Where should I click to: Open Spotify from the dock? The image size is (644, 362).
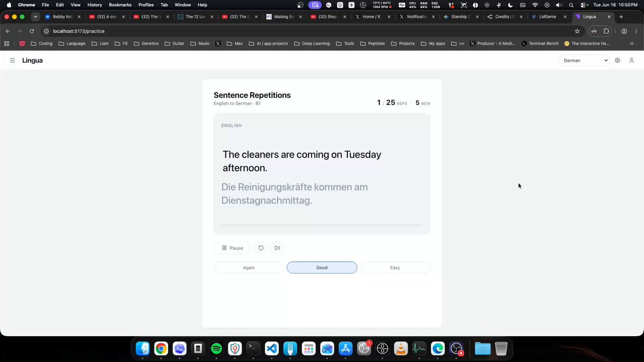click(216, 349)
